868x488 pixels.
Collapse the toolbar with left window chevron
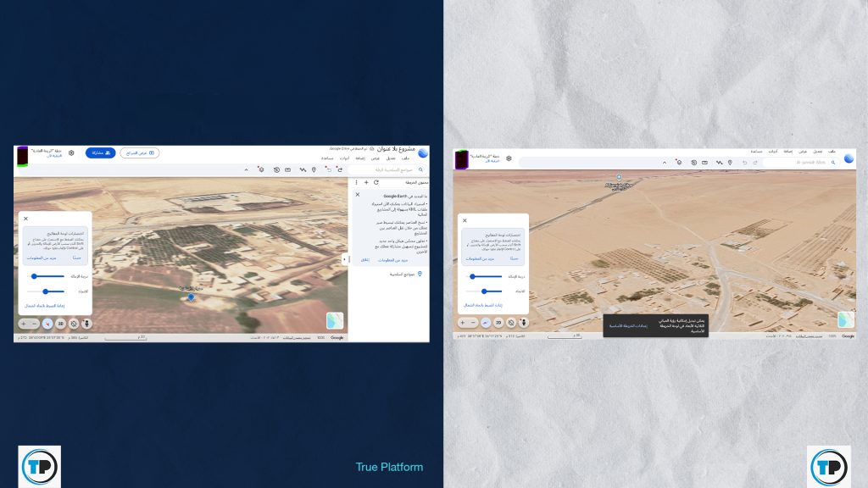point(247,169)
